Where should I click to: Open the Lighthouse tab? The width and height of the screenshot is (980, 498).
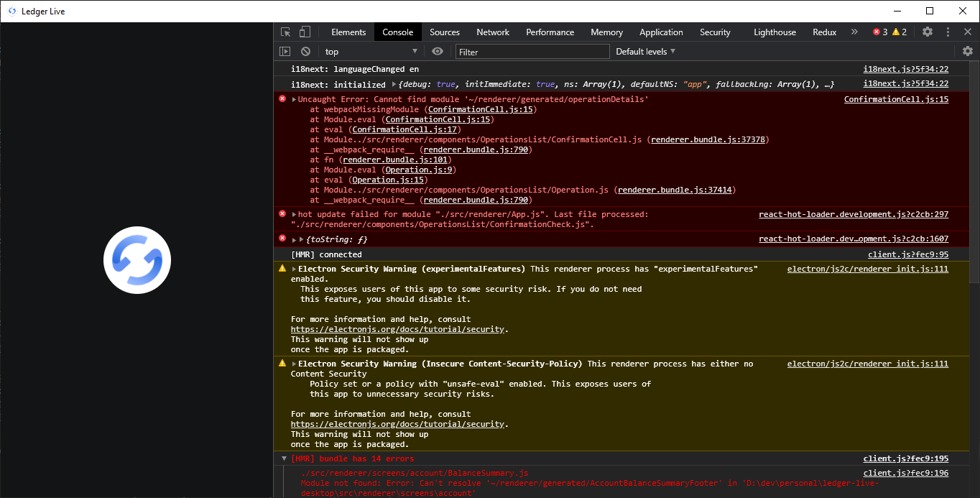pyautogui.click(x=775, y=32)
